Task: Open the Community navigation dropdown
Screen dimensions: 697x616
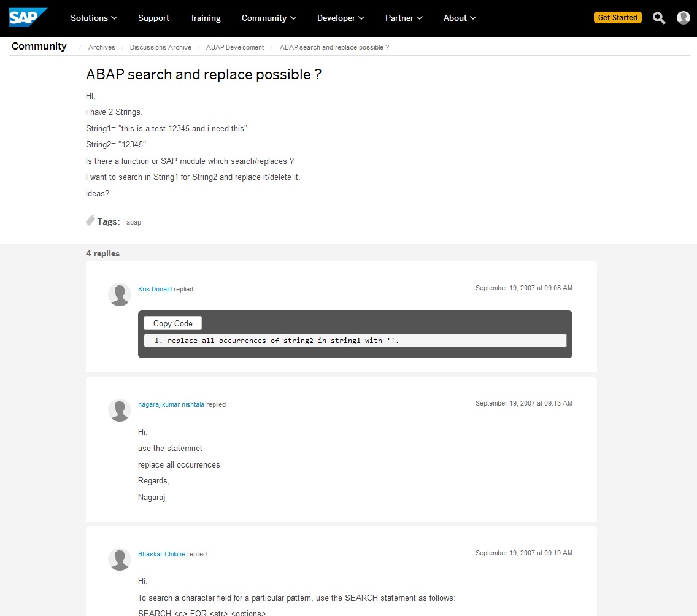Action: [x=269, y=18]
